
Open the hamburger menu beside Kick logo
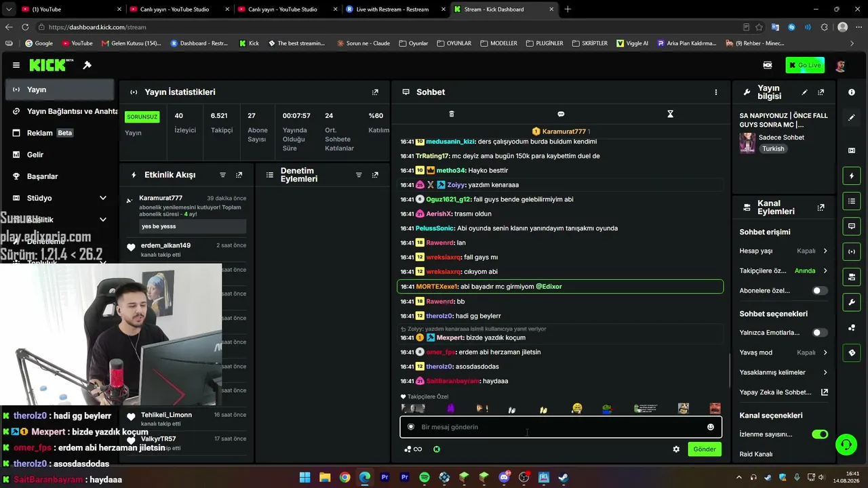click(x=16, y=65)
